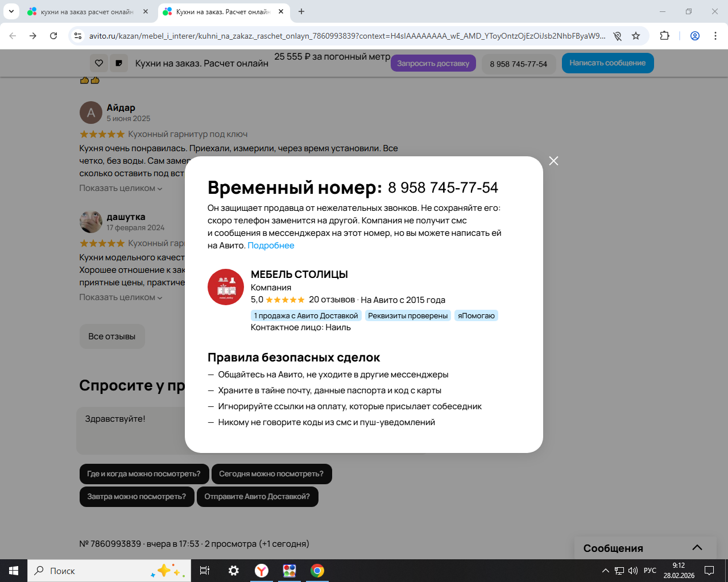The image size is (728, 582).
Task: Choose the Где и когда можно посмотреть? suggestion
Action: [144, 474]
